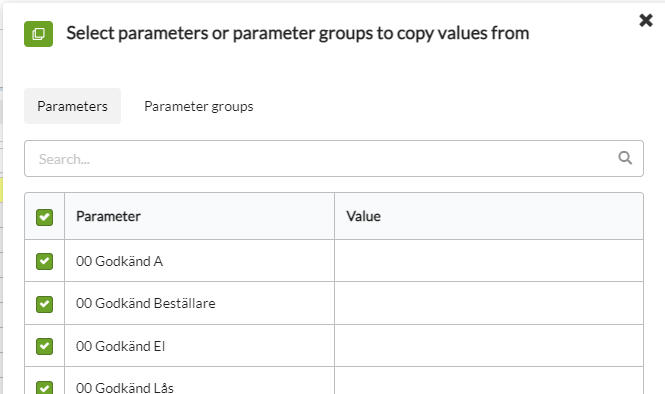Select the 00 Godkänd A parameter name
The height and width of the screenshot is (394, 665).
[119, 261]
